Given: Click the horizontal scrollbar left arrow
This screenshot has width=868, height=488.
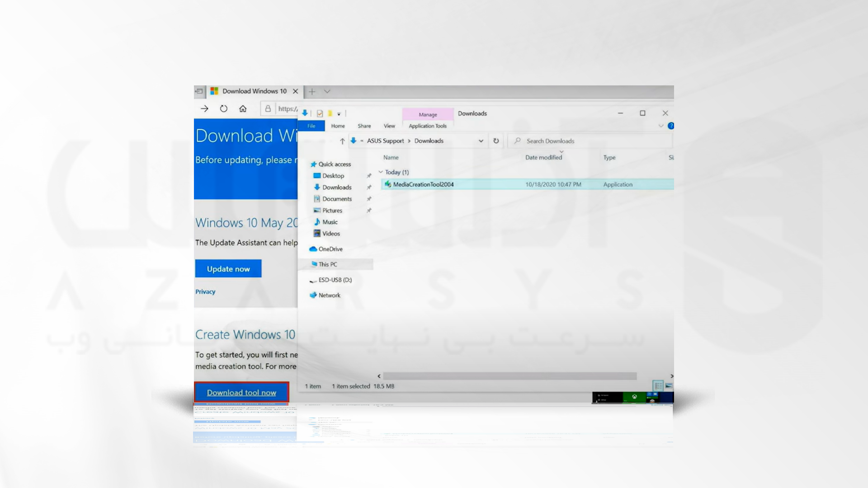Looking at the screenshot, I should point(379,376).
